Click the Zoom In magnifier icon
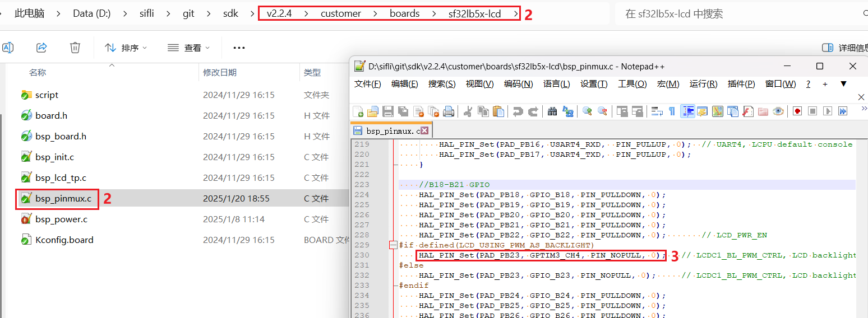Image resolution: width=868 pixels, height=318 pixels. tap(587, 111)
